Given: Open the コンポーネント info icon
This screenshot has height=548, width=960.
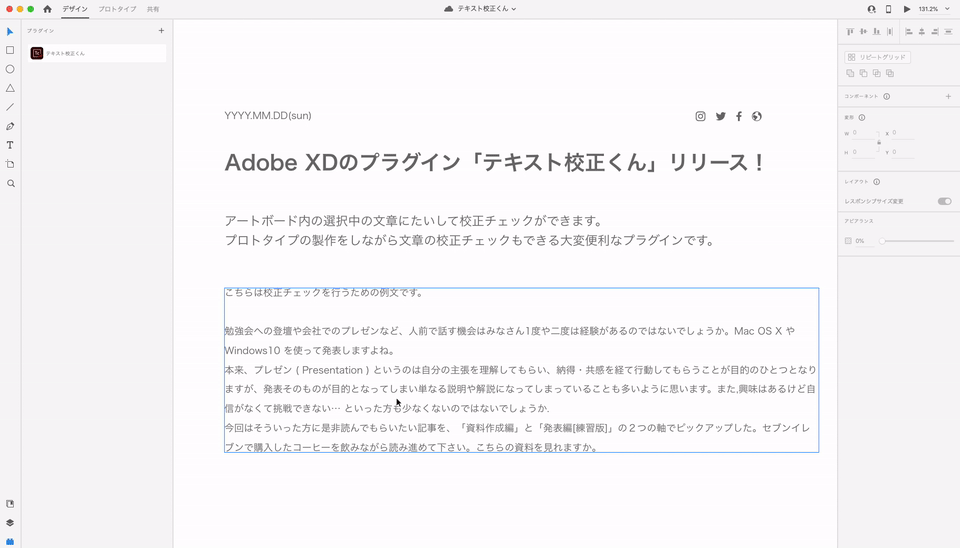Looking at the screenshot, I should click(x=887, y=96).
